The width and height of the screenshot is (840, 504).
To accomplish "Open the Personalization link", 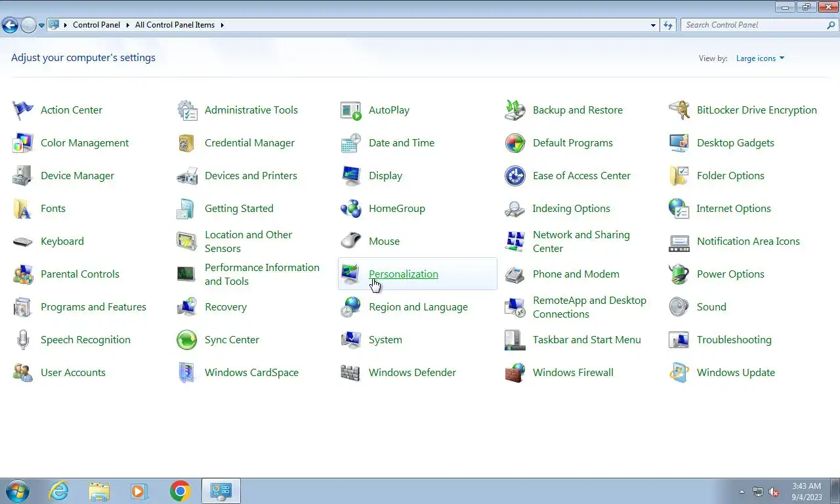I will tap(404, 274).
